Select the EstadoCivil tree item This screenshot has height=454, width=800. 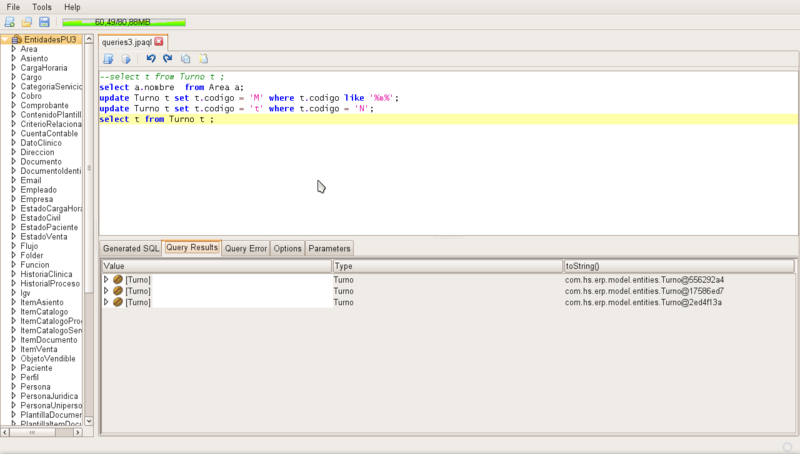click(x=40, y=218)
